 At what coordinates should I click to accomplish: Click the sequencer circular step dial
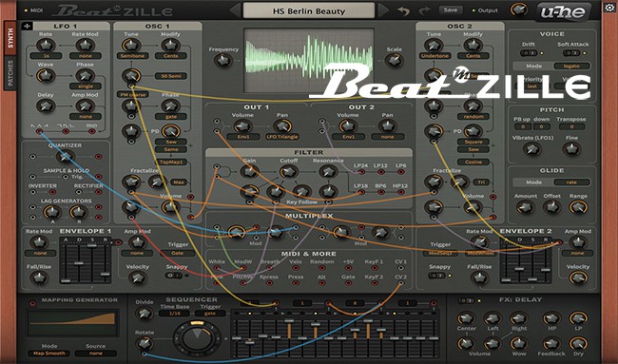point(196,337)
